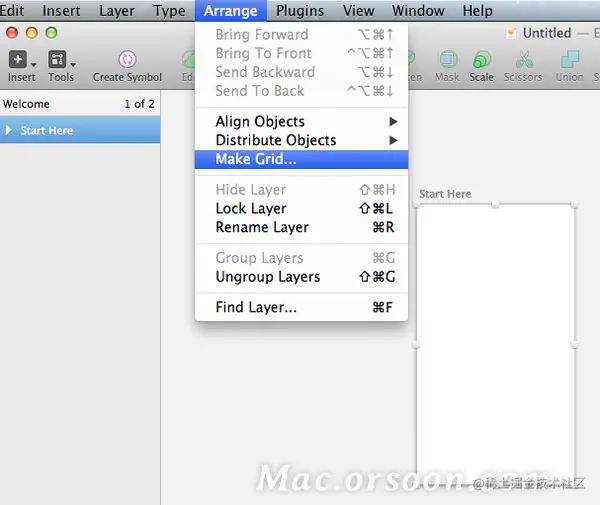
Task: Choose Make Grid... from the Arrange menu
Action: pos(301,159)
